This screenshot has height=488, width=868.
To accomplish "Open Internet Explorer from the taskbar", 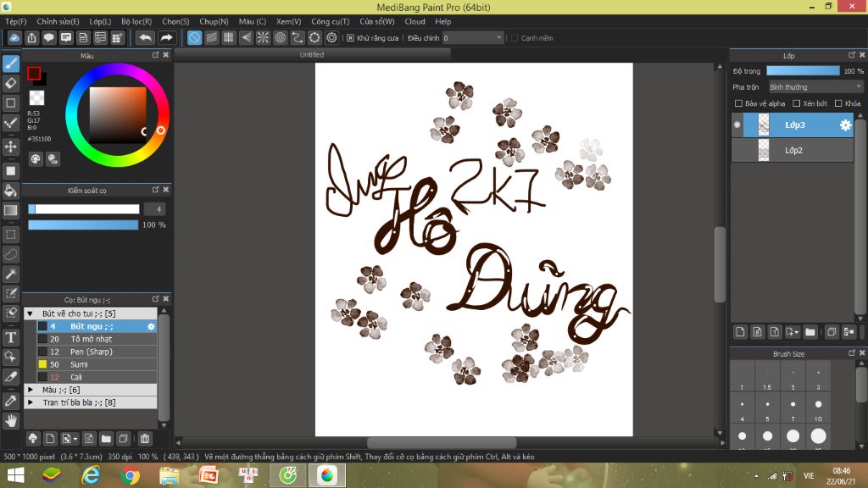I will tap(91, 475).
